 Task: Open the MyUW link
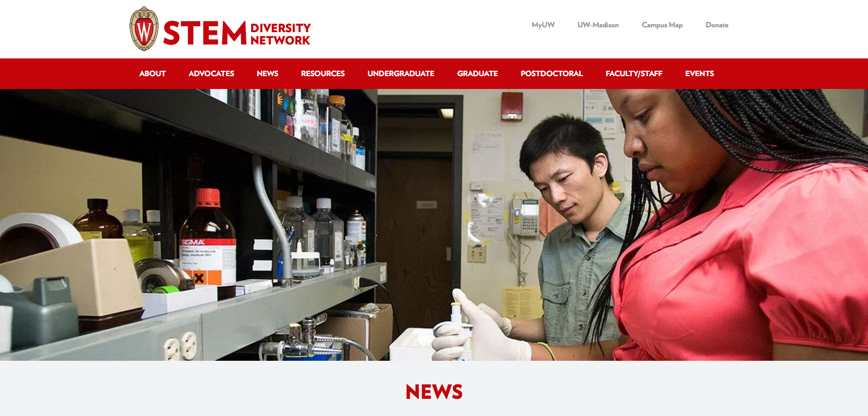click(543, 25)
